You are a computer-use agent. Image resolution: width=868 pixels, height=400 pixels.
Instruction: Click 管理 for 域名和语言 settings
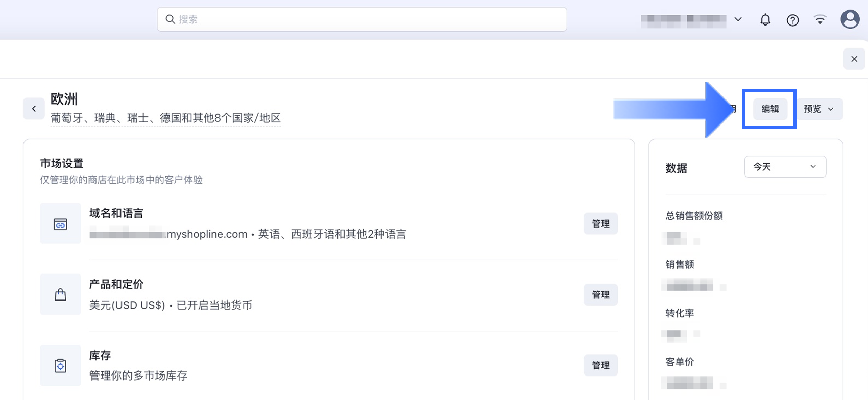600,223
